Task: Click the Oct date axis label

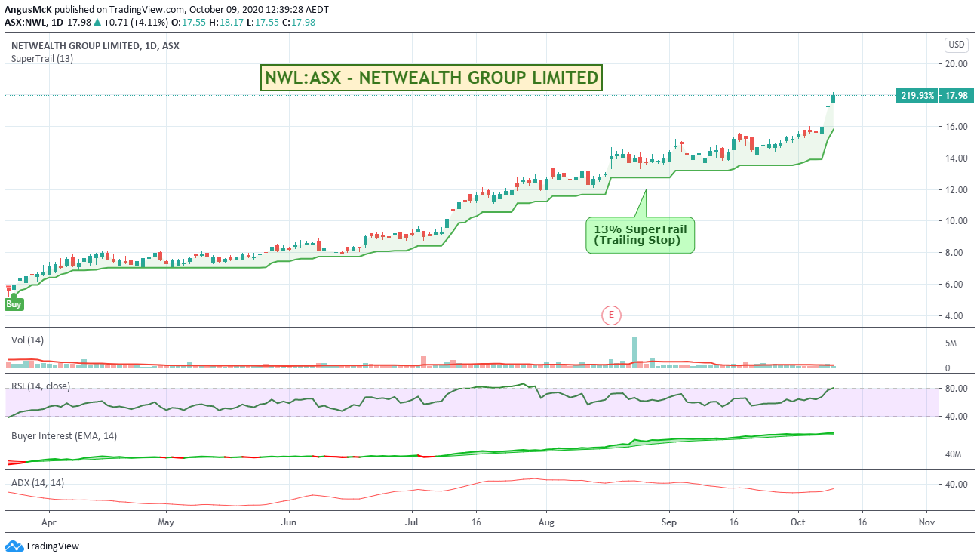Action: click(799, 522)
